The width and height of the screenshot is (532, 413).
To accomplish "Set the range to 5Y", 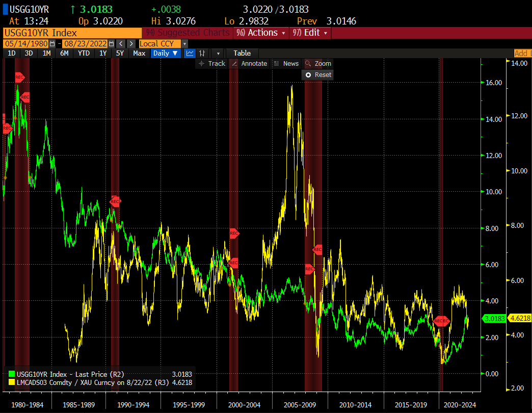I will (x=120, y=53).
